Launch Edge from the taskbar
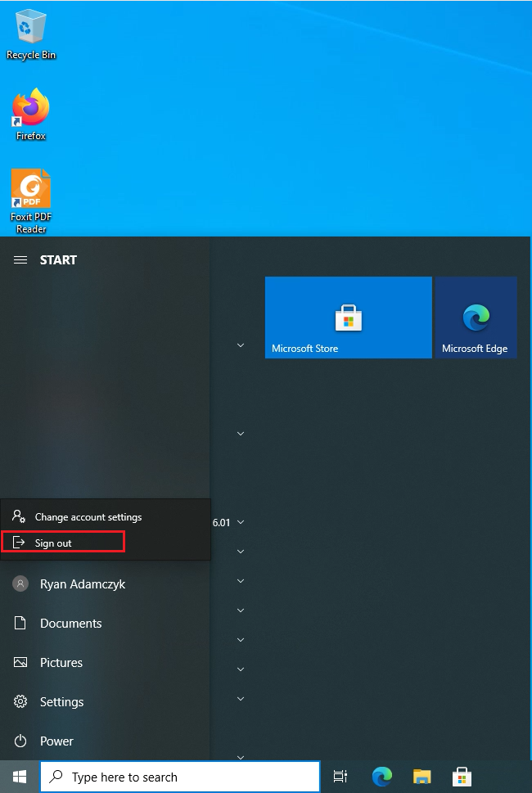The height and width of the screenshot is (793, 532). (x=381, y=777)
